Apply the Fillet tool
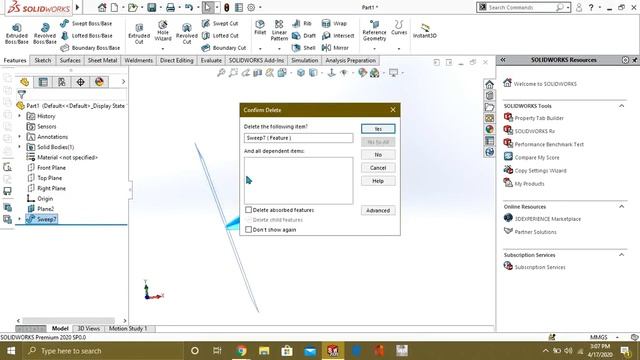Viewport: 640px width, 360px height. click(x=260, y=27)
